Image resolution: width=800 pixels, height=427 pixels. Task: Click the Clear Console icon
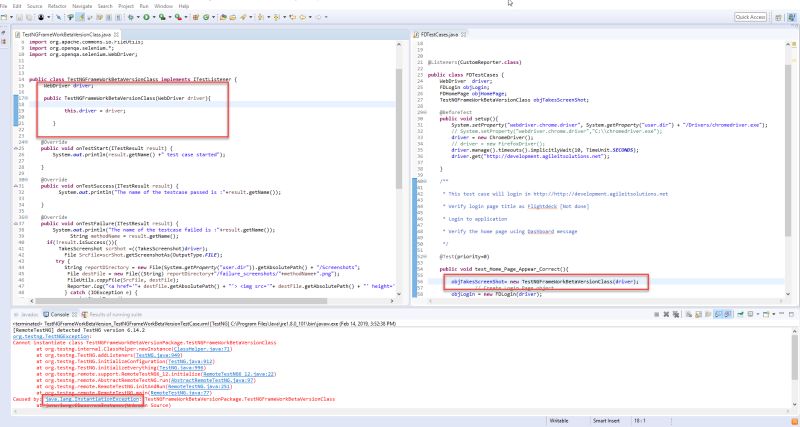[x=689, y=314]
